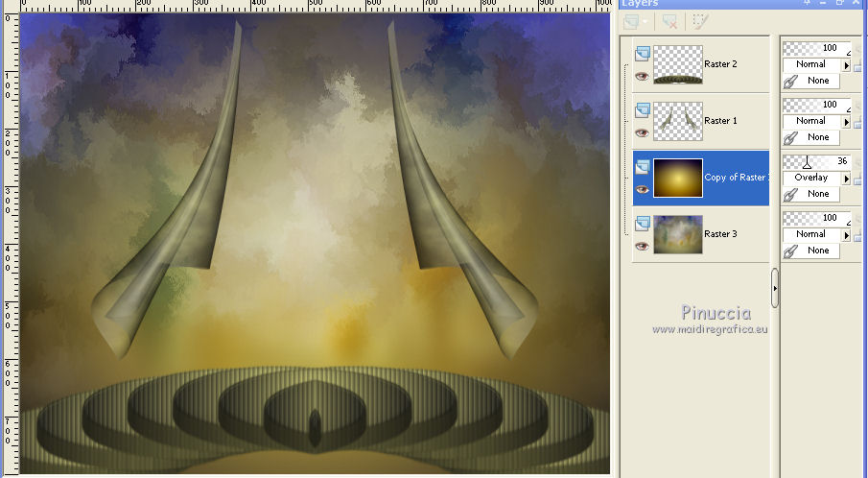Select the layer named Raster 3

pos(720,234)
